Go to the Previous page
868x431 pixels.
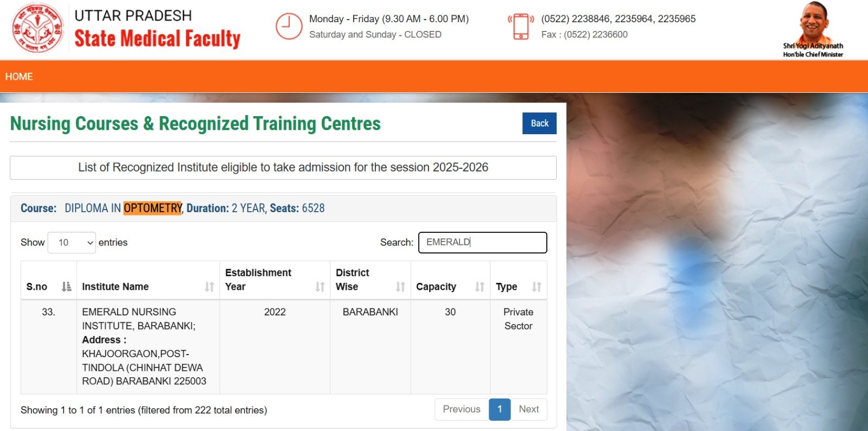[461, 409]
